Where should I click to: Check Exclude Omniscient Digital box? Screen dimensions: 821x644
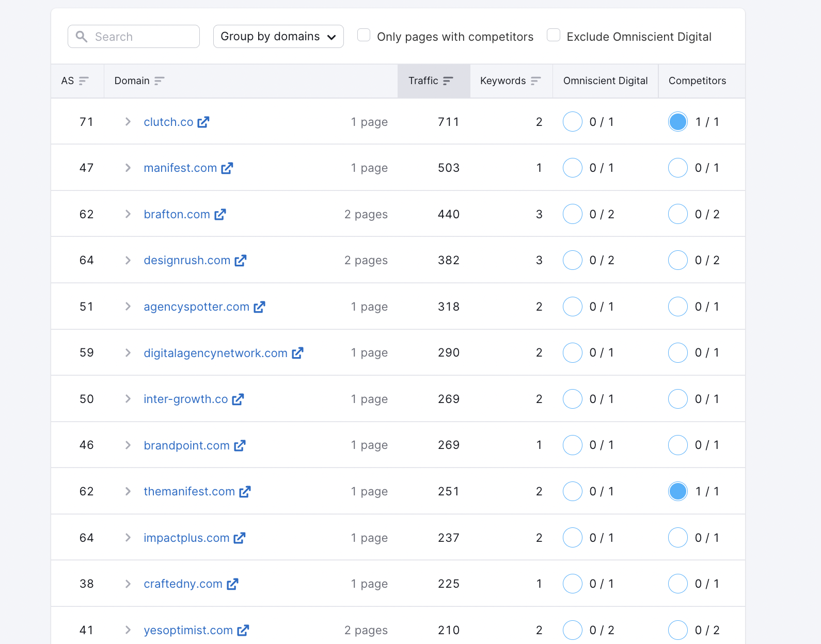click(x=554, y=35)
